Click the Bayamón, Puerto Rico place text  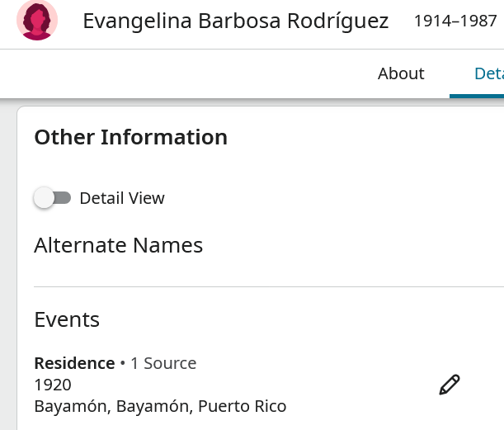click(160, 406)
